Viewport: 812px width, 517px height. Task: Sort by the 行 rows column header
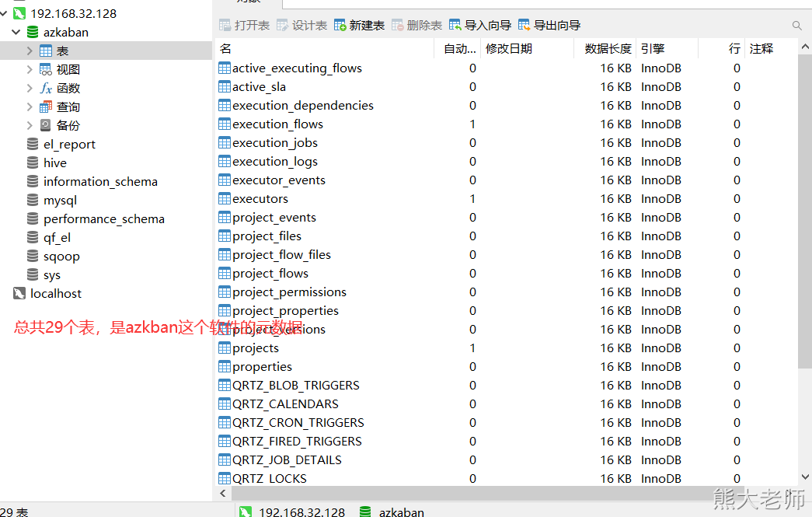click(x=721, y=49)
